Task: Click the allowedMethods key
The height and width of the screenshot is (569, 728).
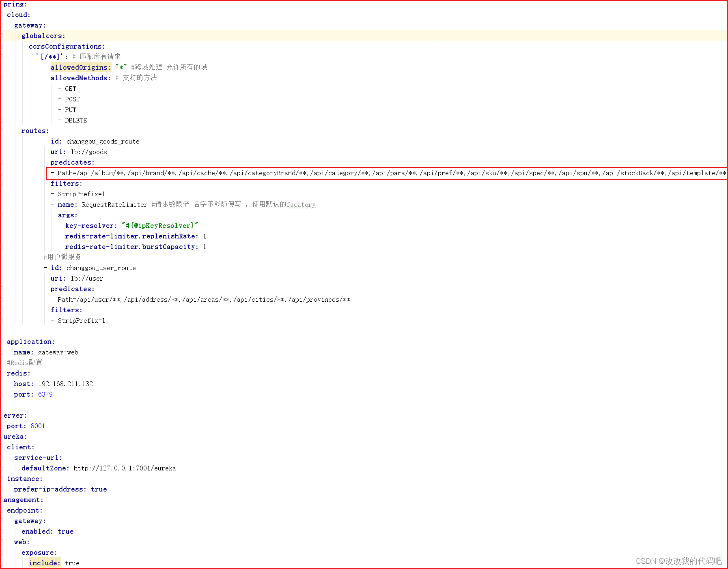Action: point(81,78)
